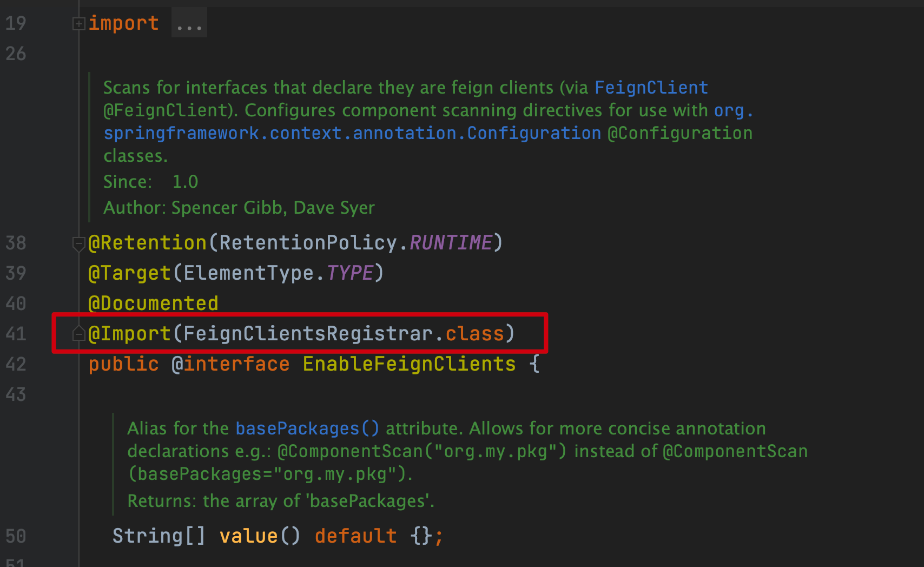Place cursor on @Retention annotation
This screenshot has width=924, height=567.
tap(148, 243)
